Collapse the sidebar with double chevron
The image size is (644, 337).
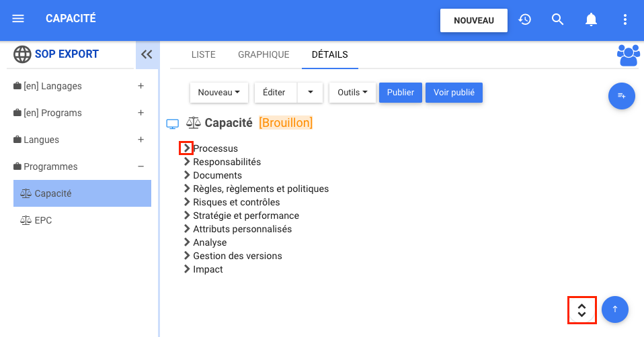[147, 54]
